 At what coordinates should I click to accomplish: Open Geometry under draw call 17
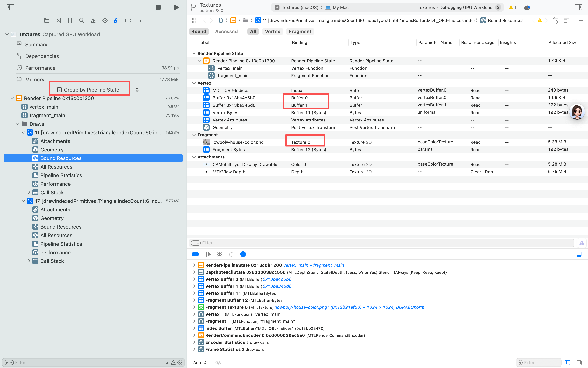click(x=52, y=218)
